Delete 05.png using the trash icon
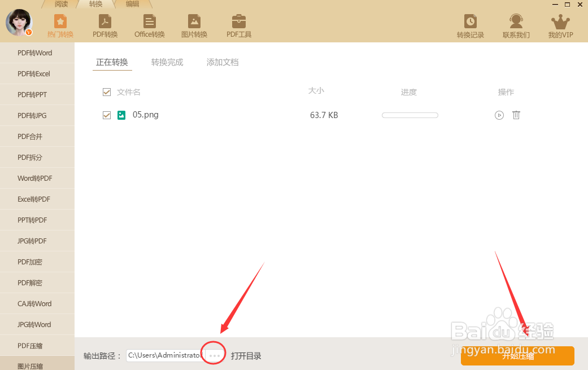This screenshot has width=588, height=370. click(x=516, y=115)
